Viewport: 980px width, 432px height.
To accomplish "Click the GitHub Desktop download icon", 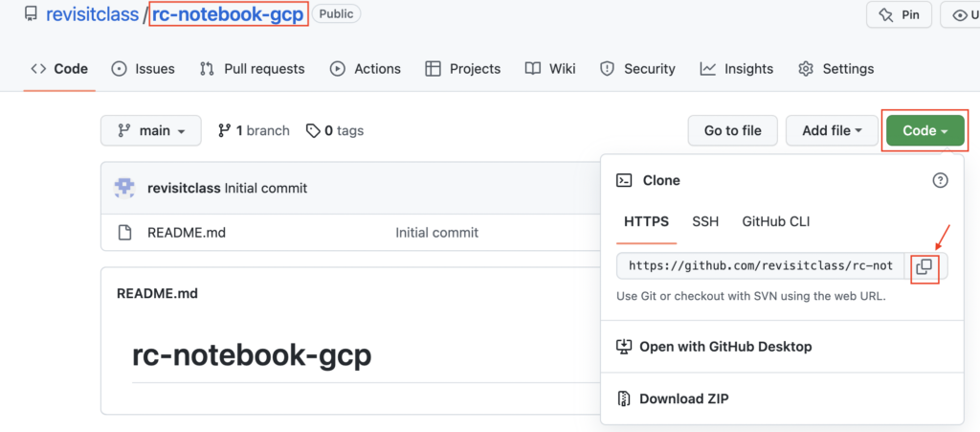I will coord(624,347).
